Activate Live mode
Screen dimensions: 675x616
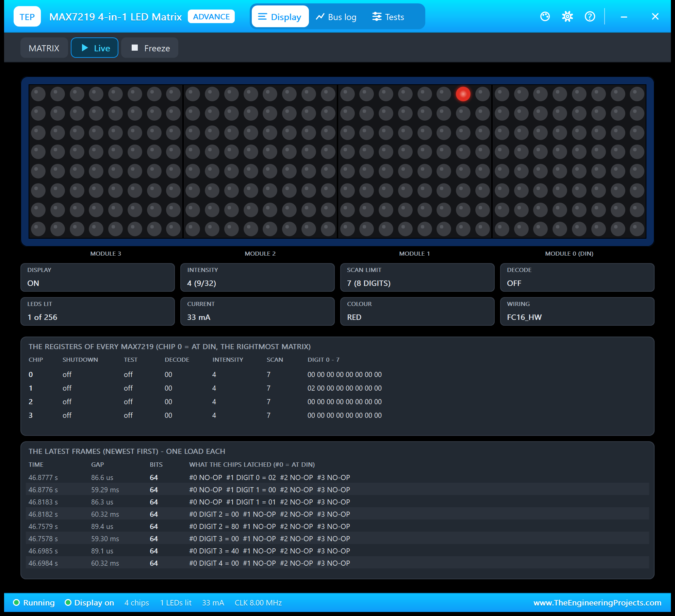tap(95, 48)
